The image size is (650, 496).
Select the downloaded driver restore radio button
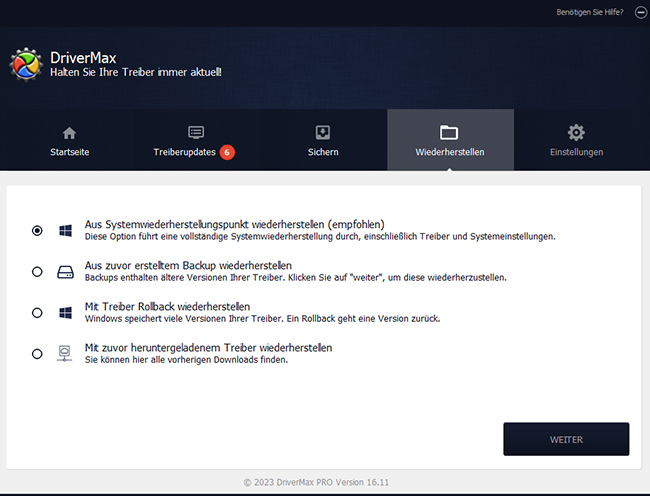(37, 353)
